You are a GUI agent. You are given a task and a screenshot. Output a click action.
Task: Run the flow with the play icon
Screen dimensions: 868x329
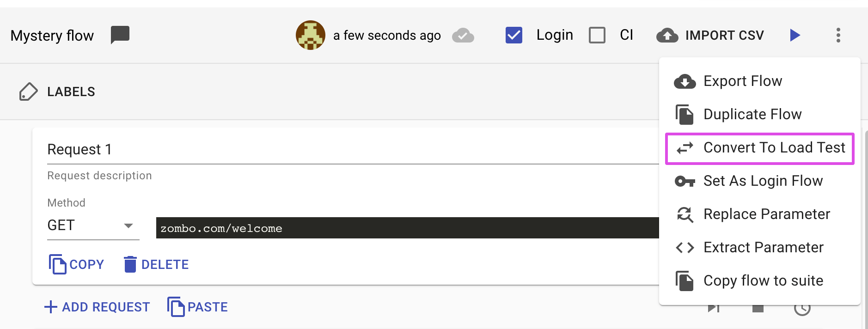[795, 35]
